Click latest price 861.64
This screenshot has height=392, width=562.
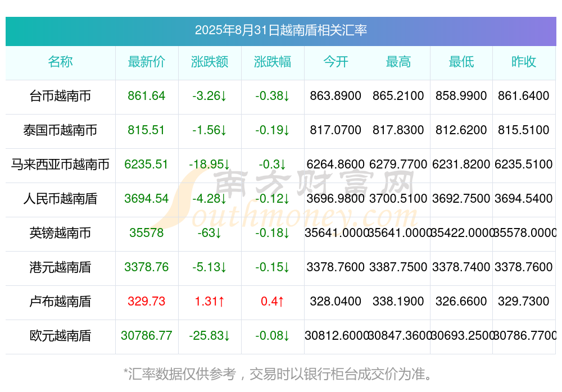(x=146, y=95)
